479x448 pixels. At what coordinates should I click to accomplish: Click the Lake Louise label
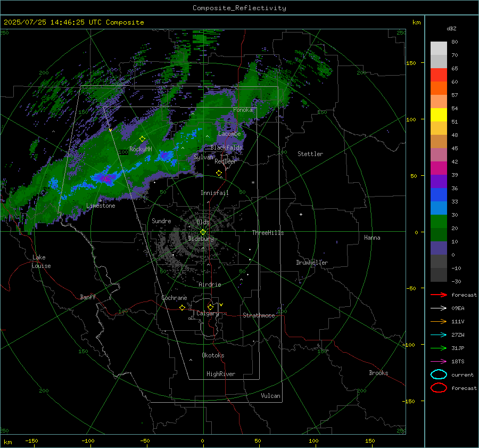(41, 262)
